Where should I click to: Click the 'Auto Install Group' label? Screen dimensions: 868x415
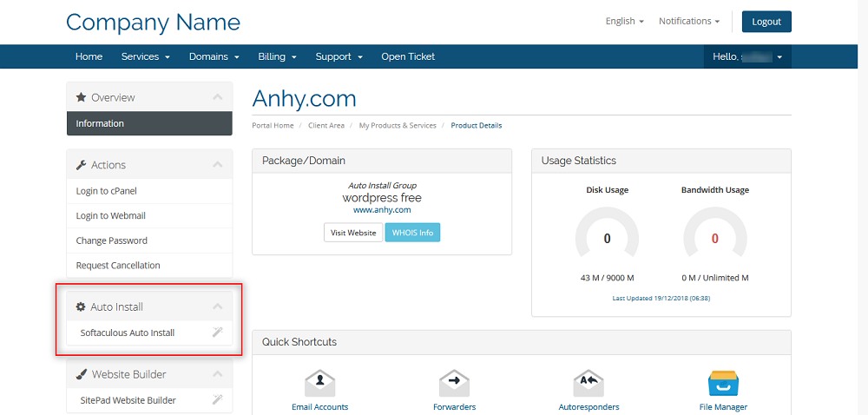pos(382,186)
